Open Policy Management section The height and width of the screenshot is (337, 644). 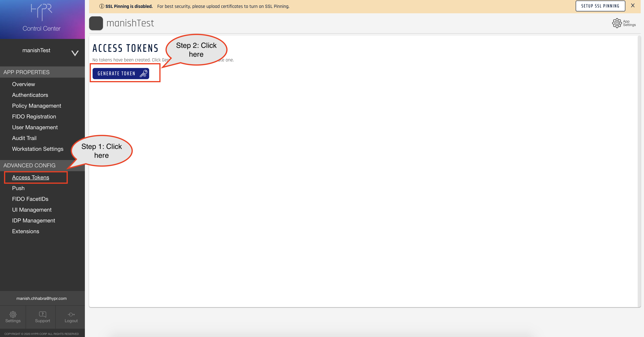click(37, 106)
